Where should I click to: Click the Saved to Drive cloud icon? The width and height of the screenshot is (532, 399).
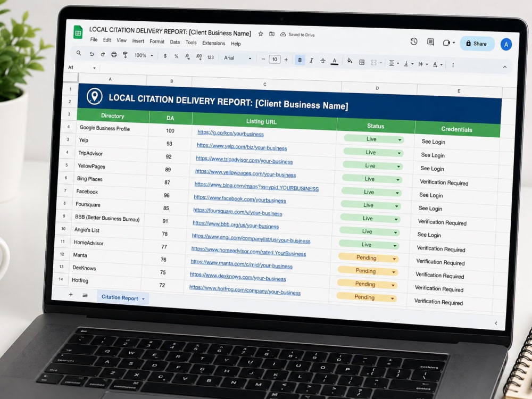tap(283, 34)
